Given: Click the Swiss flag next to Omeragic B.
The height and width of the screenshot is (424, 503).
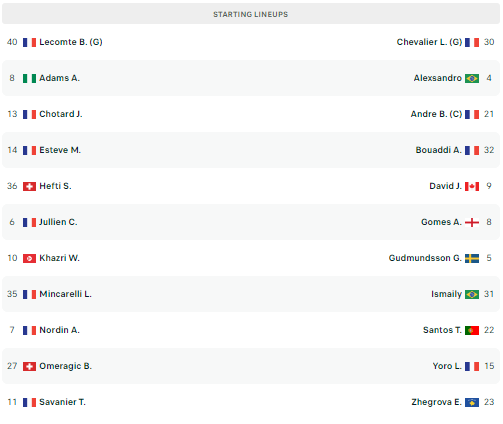Looking at the screenshot, I should pos(29,366).
